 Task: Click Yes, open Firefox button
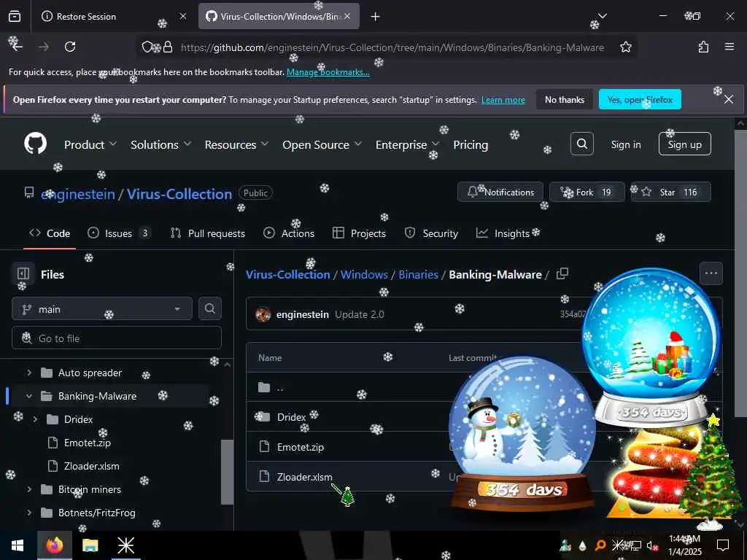pos(640,99)
